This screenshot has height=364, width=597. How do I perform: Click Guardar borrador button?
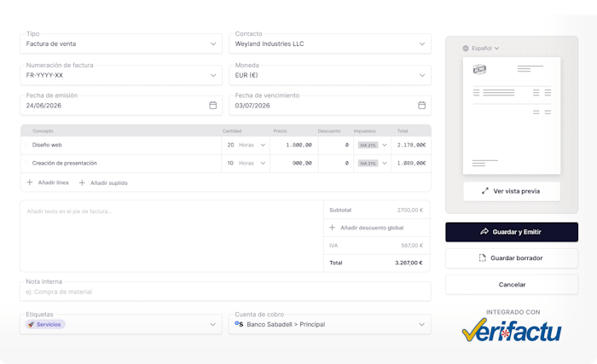pos(512,258)
